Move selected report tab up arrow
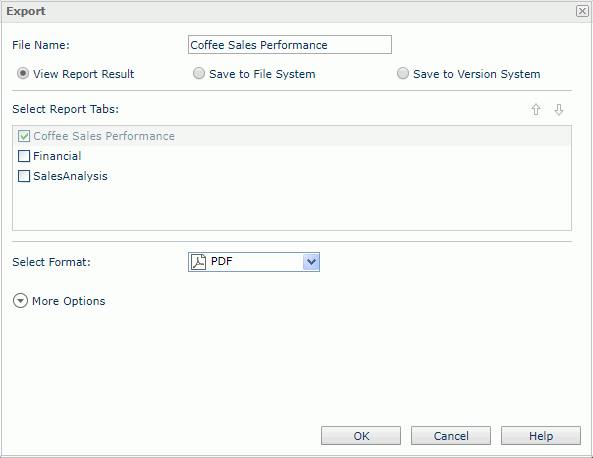Screen dimensions: 593x458 click(536, 109)
